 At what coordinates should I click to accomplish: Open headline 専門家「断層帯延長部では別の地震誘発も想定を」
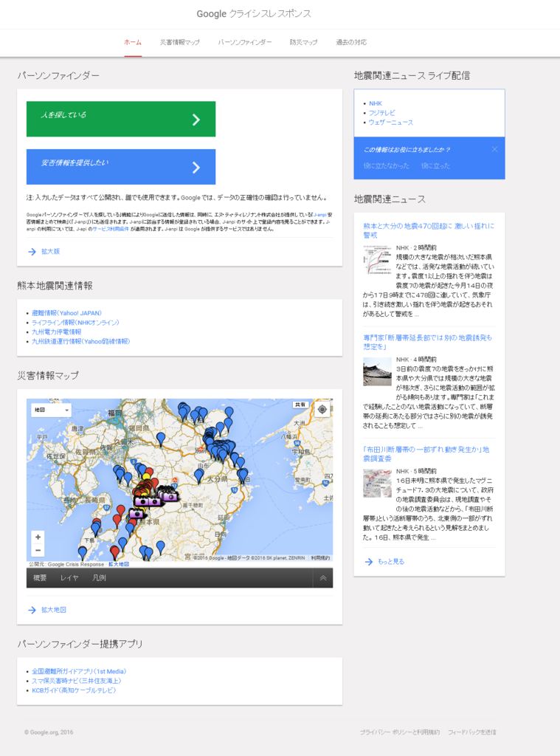pos(427,342)
